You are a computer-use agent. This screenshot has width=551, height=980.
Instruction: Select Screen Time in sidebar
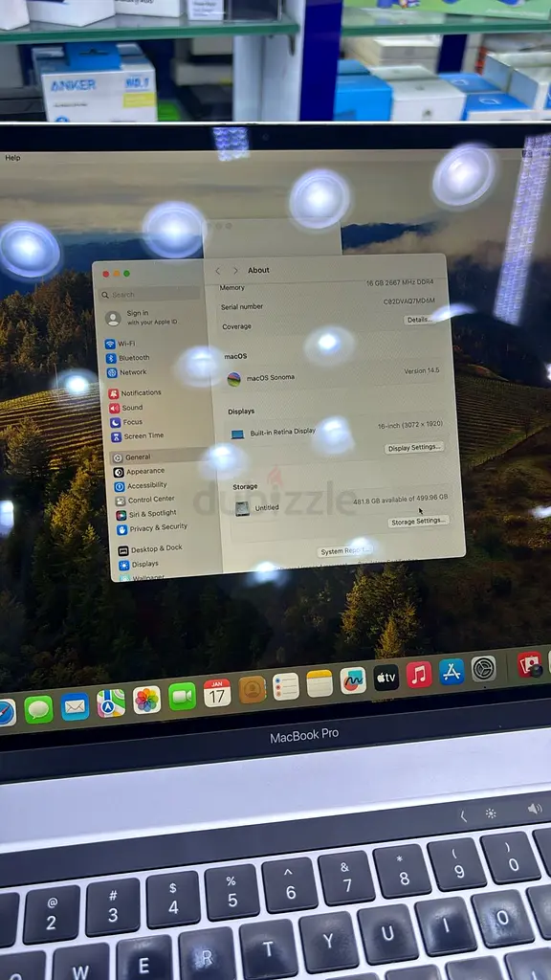[138, 436]
